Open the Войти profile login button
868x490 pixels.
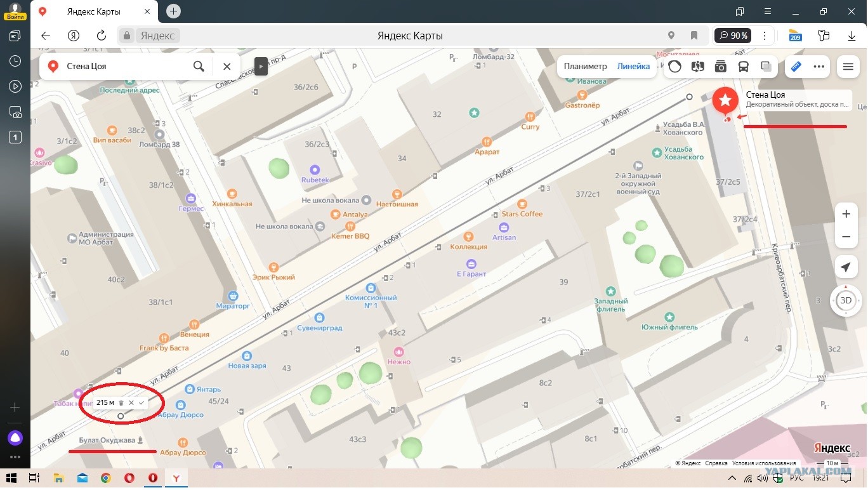(x=15, y=11)
